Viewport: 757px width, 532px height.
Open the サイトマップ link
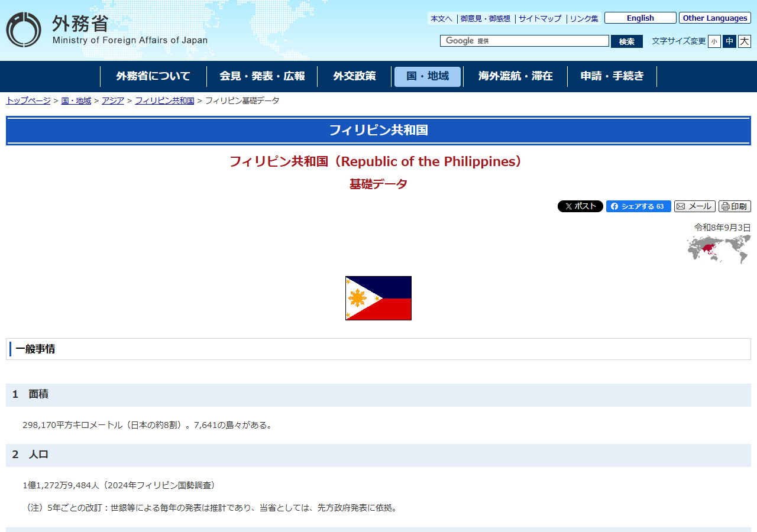(540, 18)
